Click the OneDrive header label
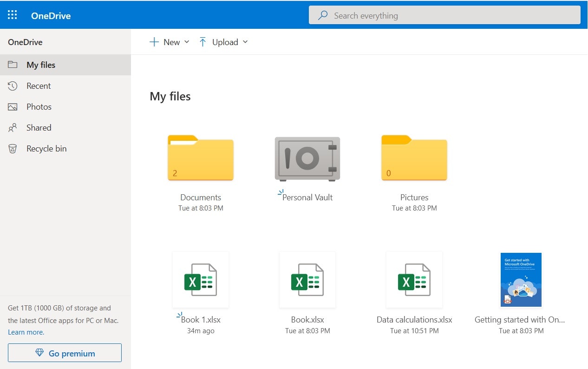 pos(51,15)
